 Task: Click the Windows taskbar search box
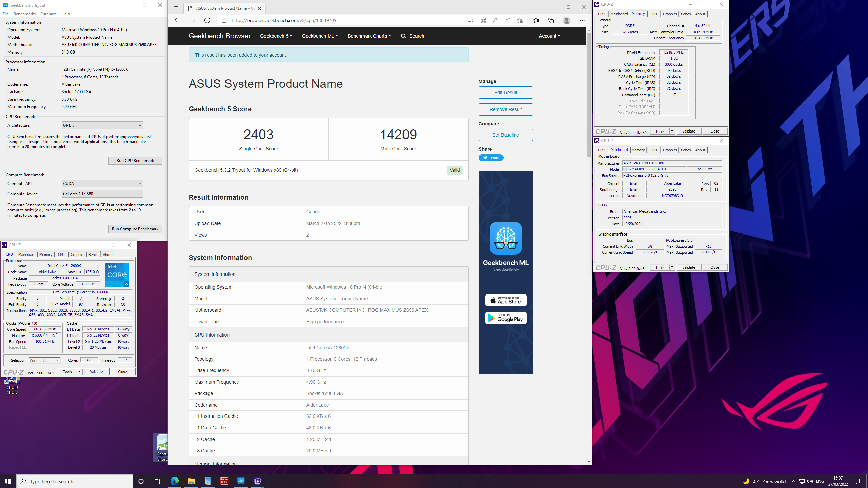(75, 481)
